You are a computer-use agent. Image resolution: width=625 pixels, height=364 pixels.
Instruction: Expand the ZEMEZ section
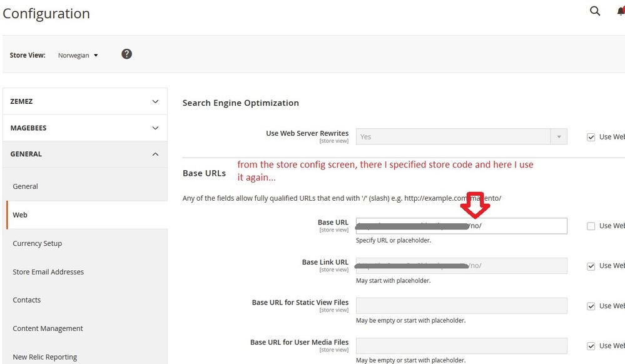coord(85,101)
